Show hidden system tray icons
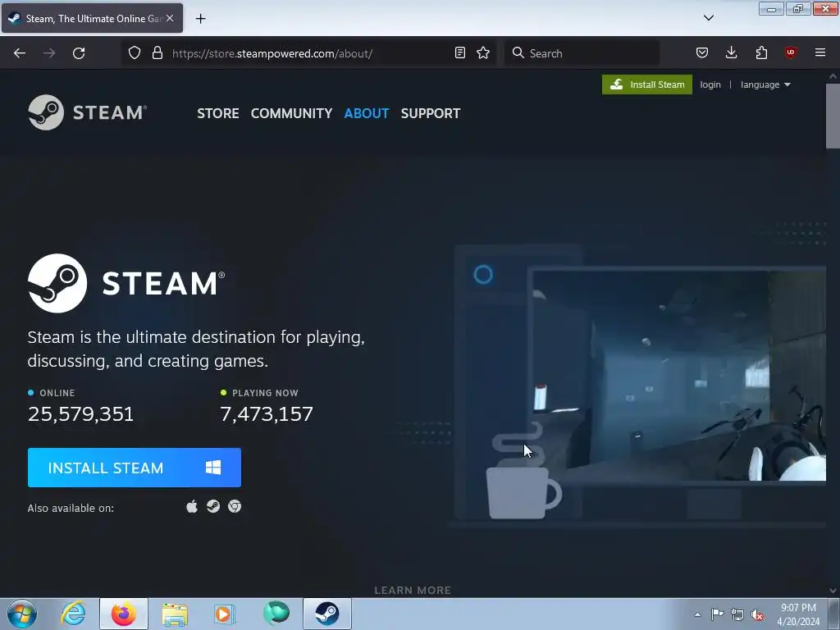This screenshot has height=630, width=840. [697, 615]
